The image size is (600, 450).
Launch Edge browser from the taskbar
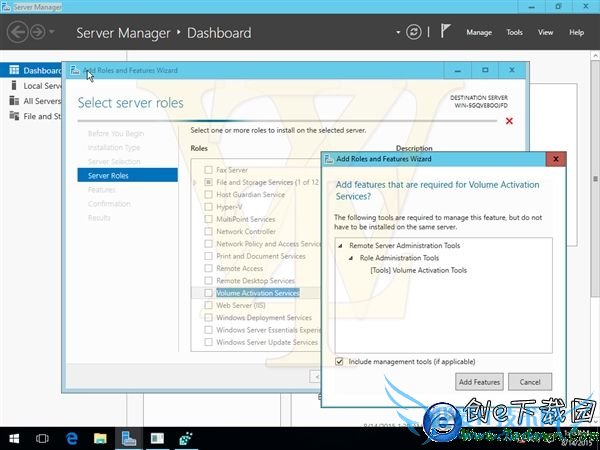click(72, 438)
